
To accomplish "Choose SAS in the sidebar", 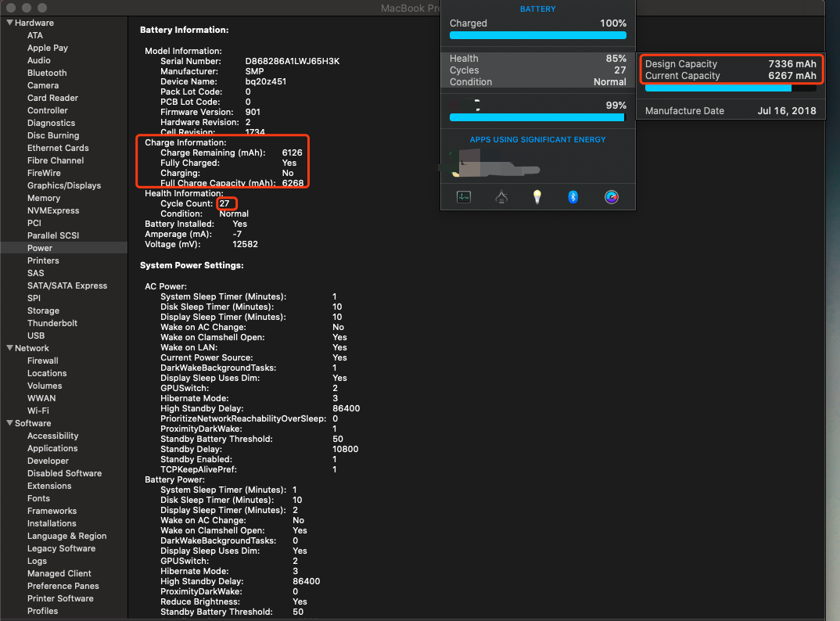I will point(36,273).
